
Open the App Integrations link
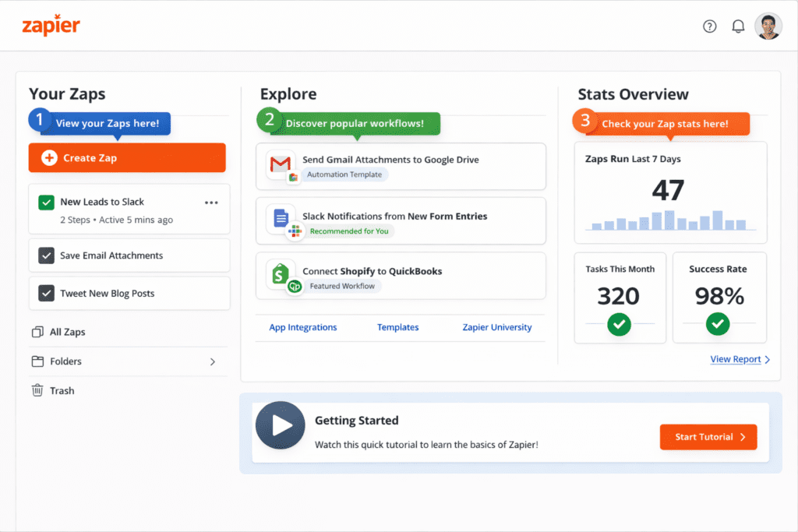tap(303, 328)
